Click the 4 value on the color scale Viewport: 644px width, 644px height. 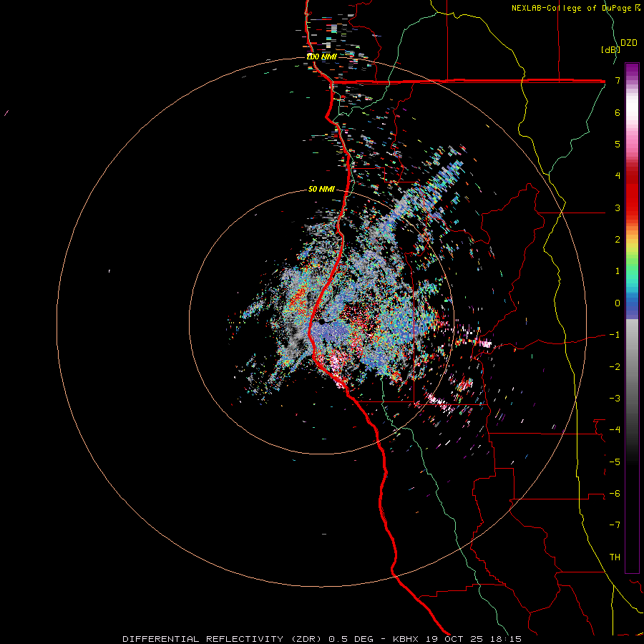click(x=618, y=176)
